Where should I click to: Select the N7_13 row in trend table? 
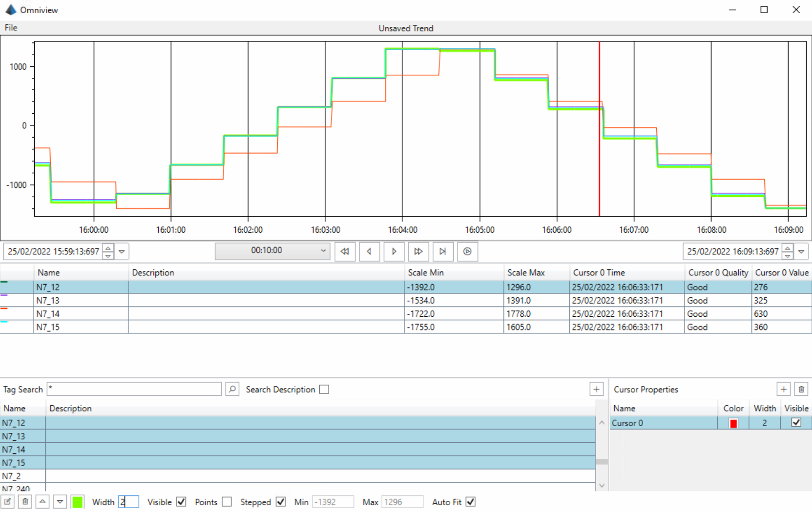[406, 300]
